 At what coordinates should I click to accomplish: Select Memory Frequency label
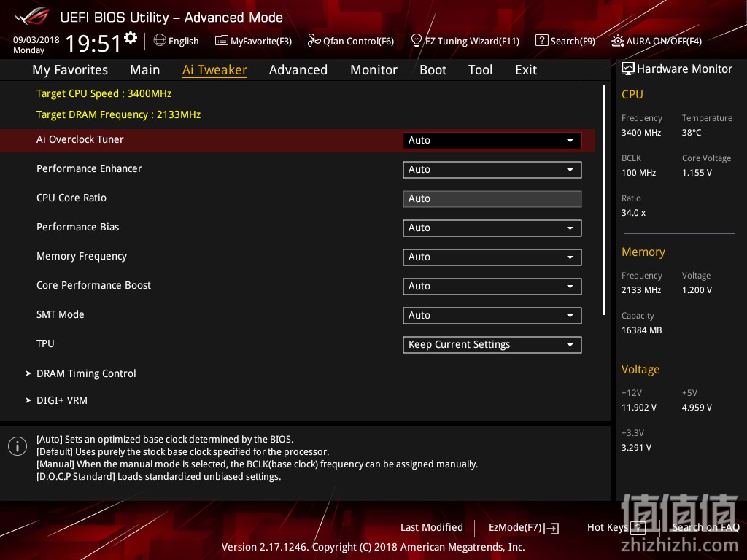[82, 256]
